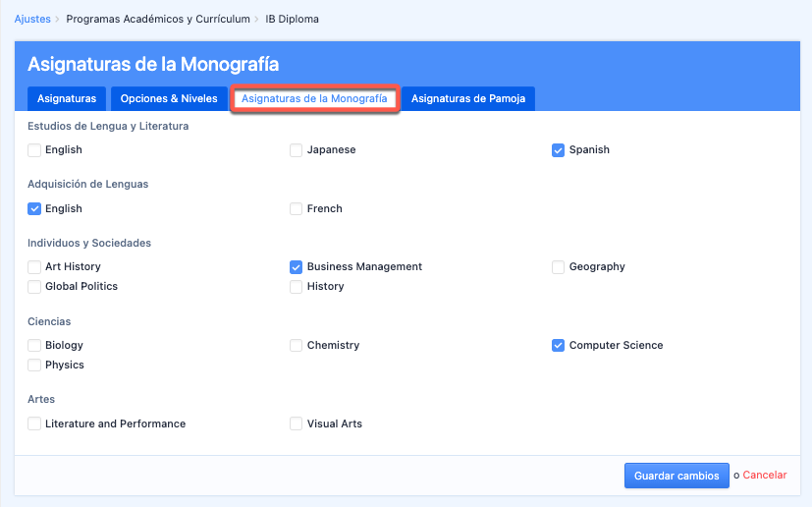Uncheck Business Management subject

point(297,267)
